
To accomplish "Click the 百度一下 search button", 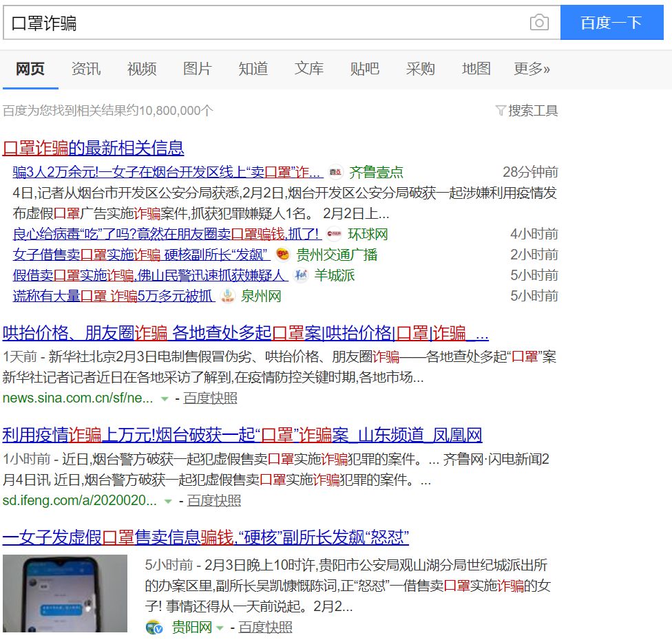I will click(611, 22).
